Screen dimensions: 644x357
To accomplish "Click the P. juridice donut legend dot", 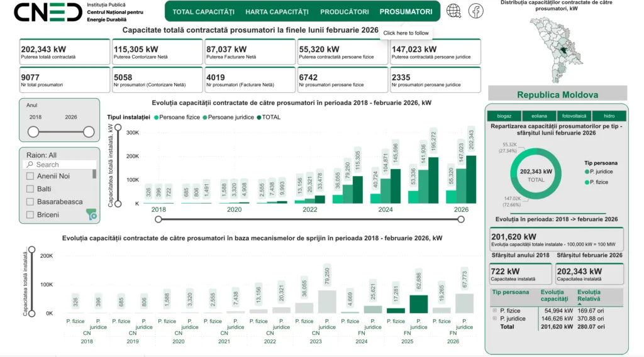I will 586,172.
